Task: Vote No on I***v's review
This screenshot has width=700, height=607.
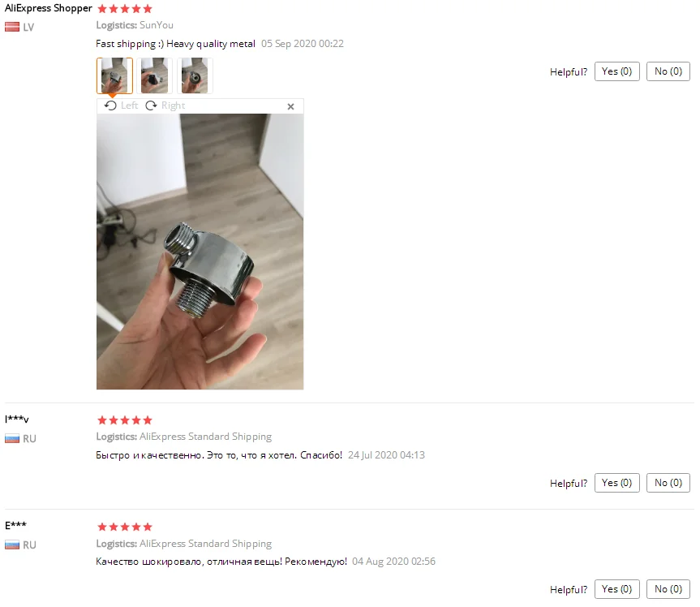Action: pos(668,483)
